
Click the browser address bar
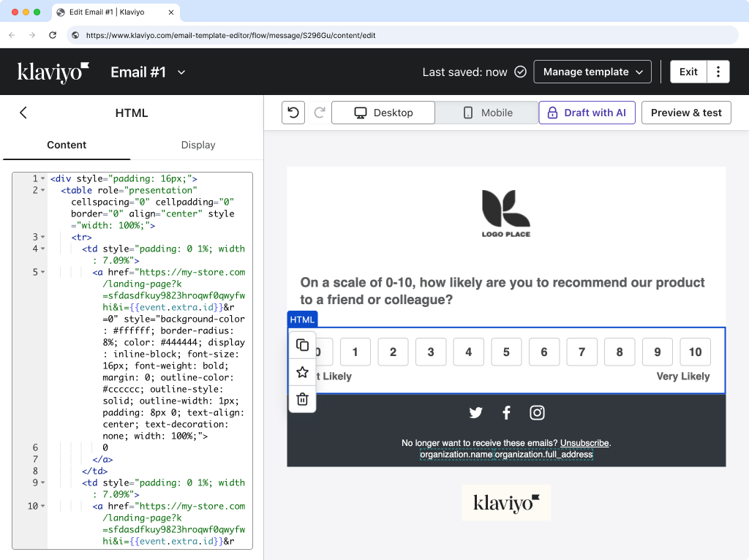click(293, 34)
